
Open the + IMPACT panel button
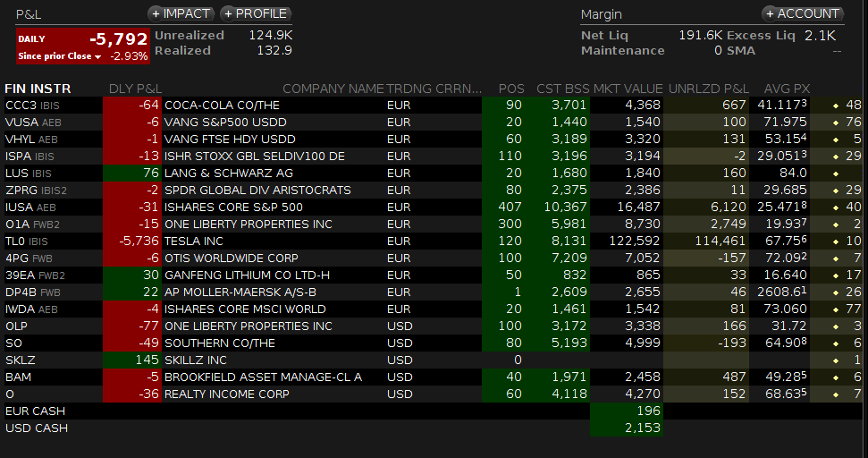pos(181,13)
